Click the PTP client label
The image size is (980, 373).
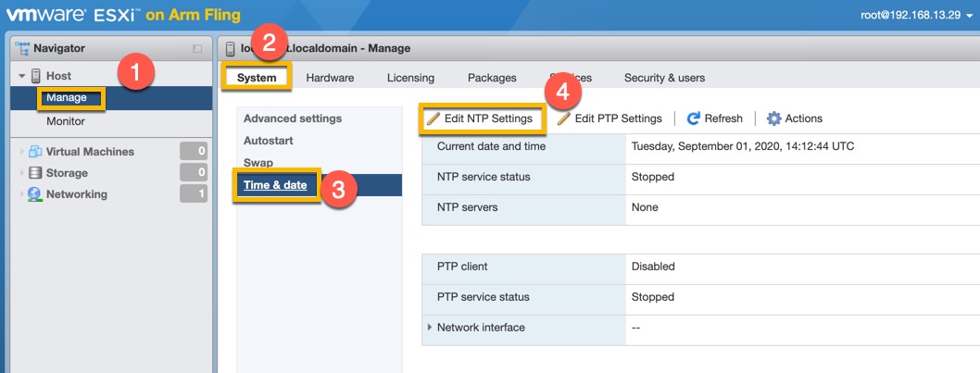coord(462,267)
